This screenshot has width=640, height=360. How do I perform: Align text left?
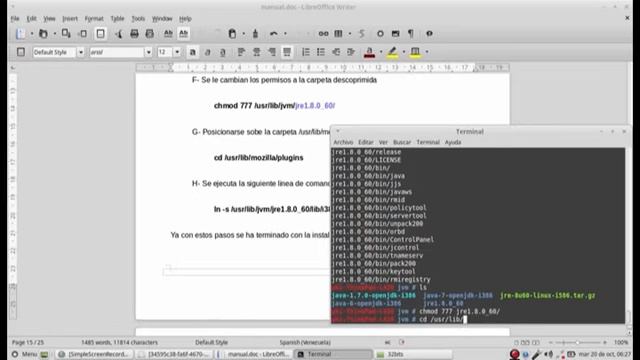(x=241, y=52)
